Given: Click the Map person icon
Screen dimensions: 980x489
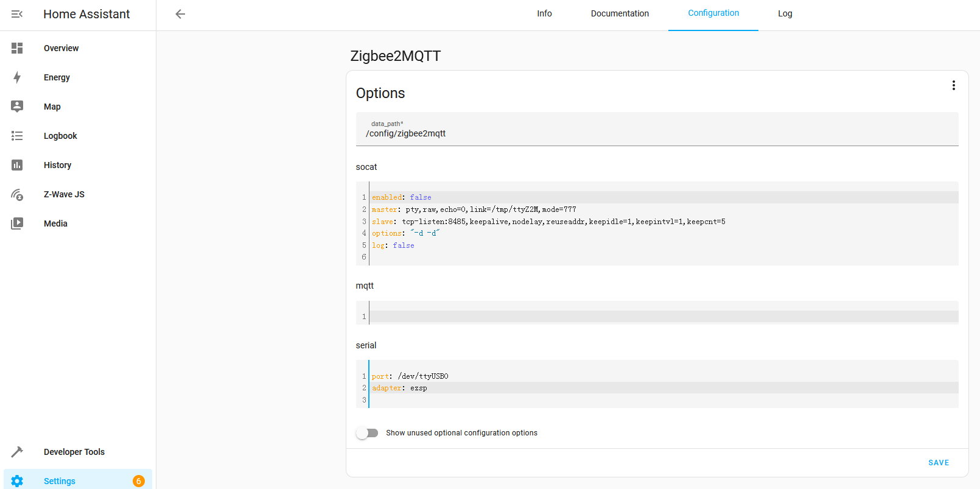Looking at the screenshot, I should click(17, 107).
